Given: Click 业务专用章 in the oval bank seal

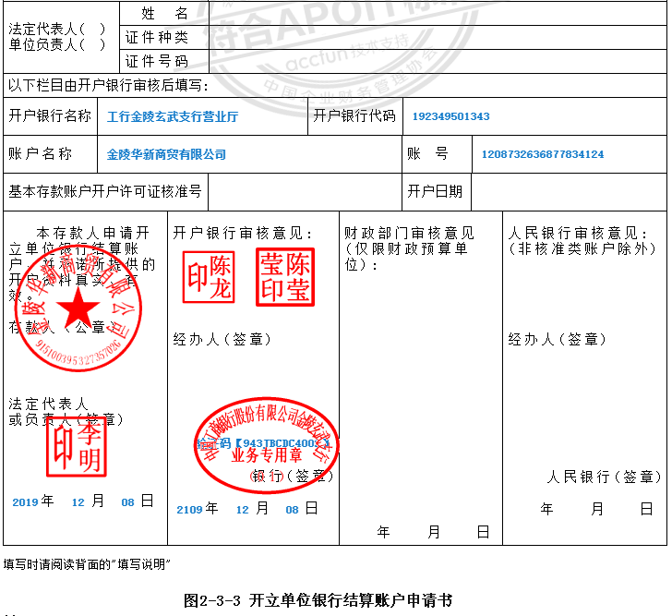Looking at the screenshot, I should click(267, 455).
